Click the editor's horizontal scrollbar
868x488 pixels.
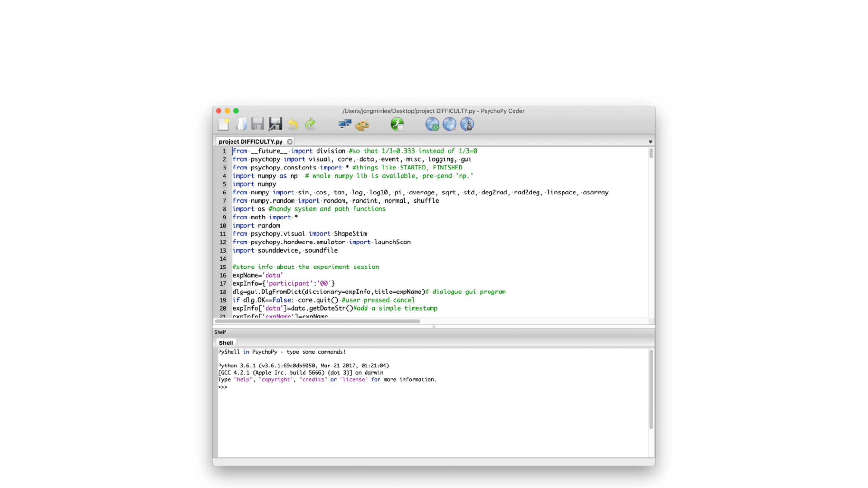317,321
